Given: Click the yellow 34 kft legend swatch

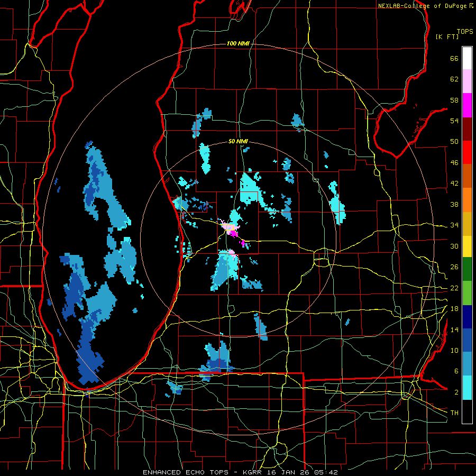Looking at the screenshot, I should coord(467,246).
